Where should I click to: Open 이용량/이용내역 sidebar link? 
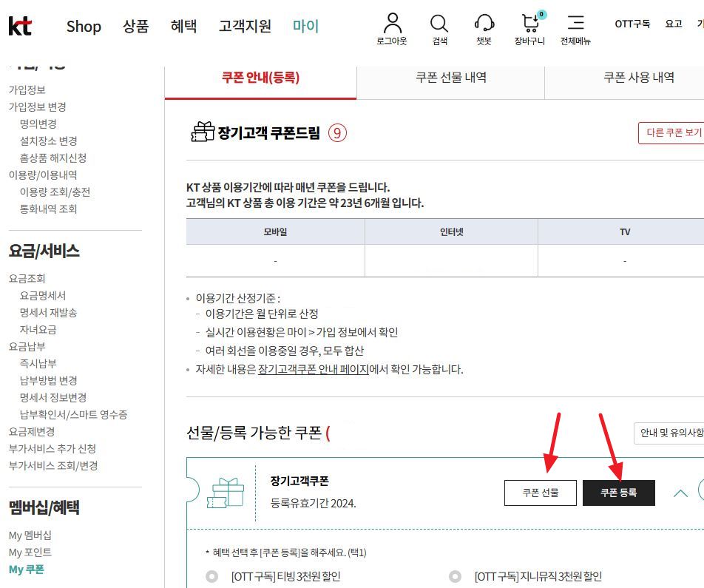coord(43,175)
